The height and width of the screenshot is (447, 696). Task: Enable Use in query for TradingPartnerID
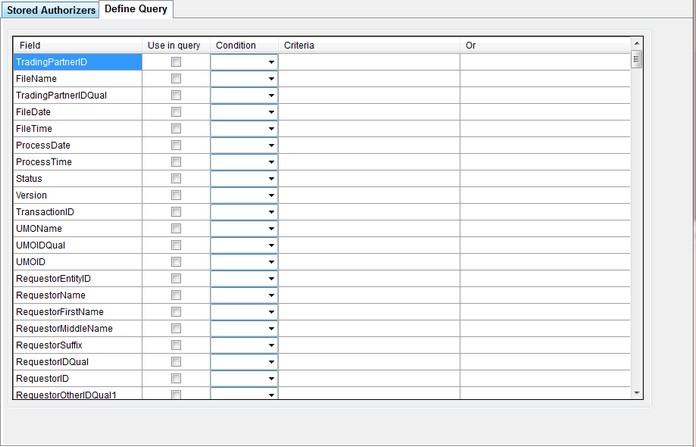176,62
